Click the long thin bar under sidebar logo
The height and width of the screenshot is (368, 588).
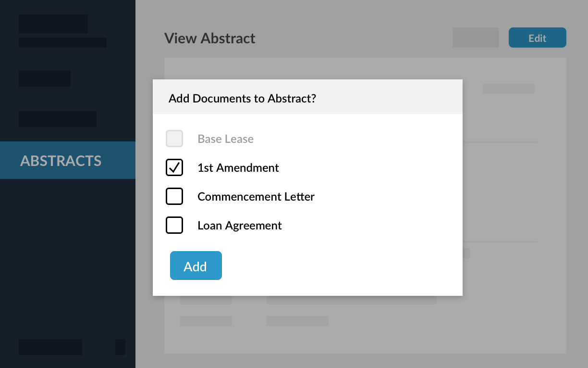tap(62, 43)
